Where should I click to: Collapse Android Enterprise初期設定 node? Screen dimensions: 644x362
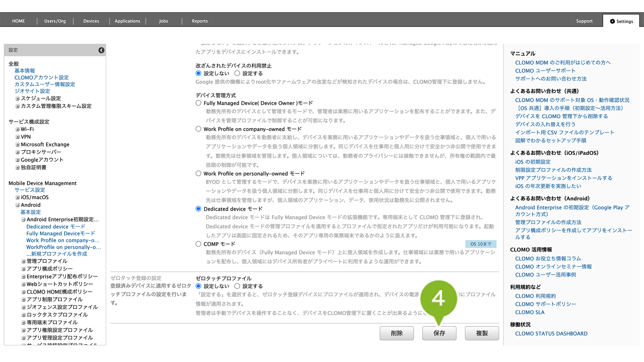[24, 220]
